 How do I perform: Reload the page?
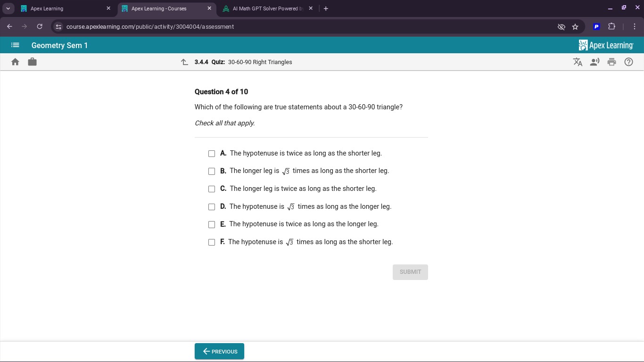(40, 26)
